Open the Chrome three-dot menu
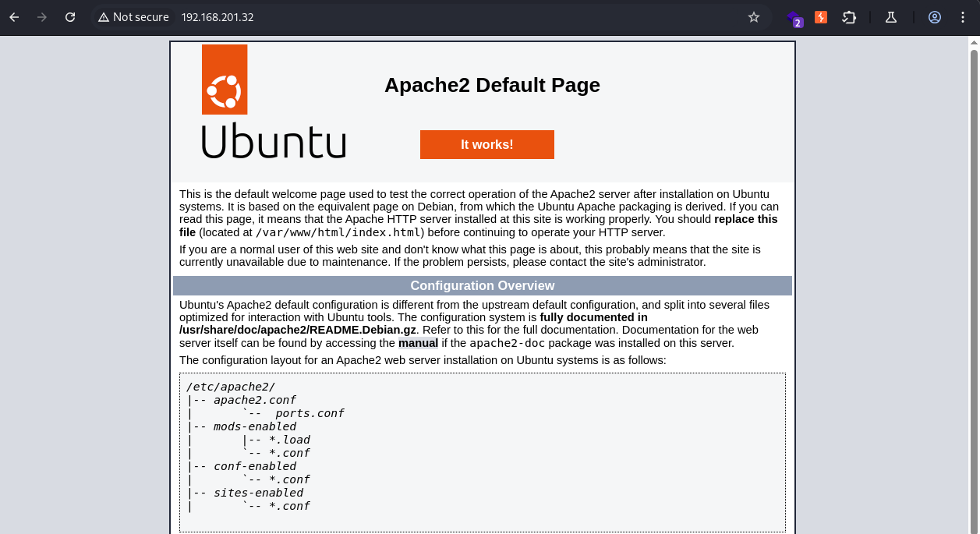This screenshot has width=980, height=534. 963,17
